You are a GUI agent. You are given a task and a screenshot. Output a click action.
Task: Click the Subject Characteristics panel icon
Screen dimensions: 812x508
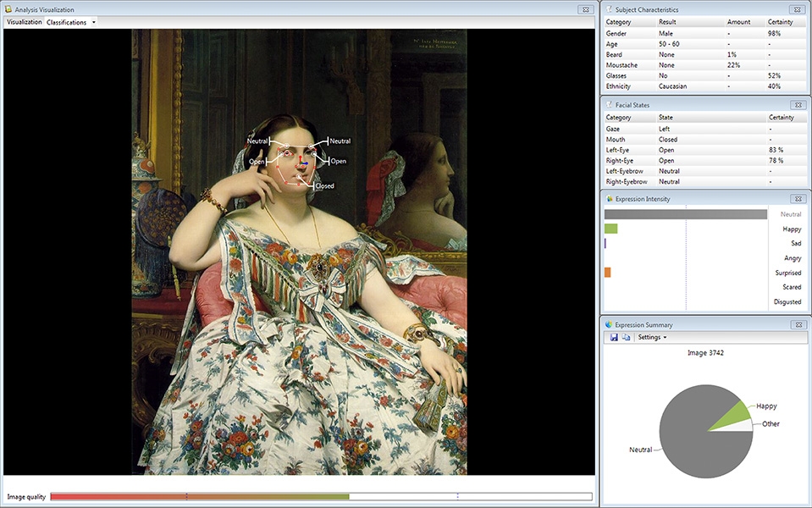coord(609,9)
